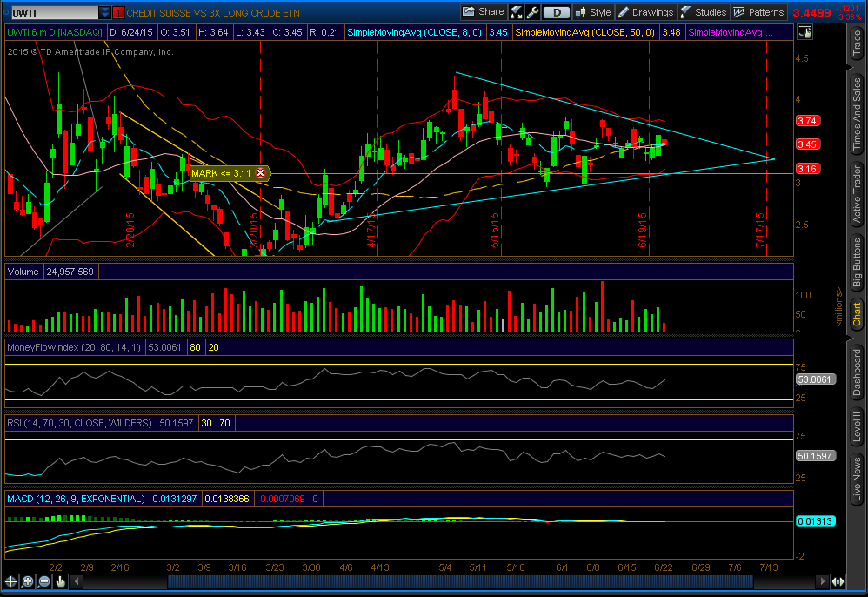Select the hand drawing tool icon

[60, 581]
